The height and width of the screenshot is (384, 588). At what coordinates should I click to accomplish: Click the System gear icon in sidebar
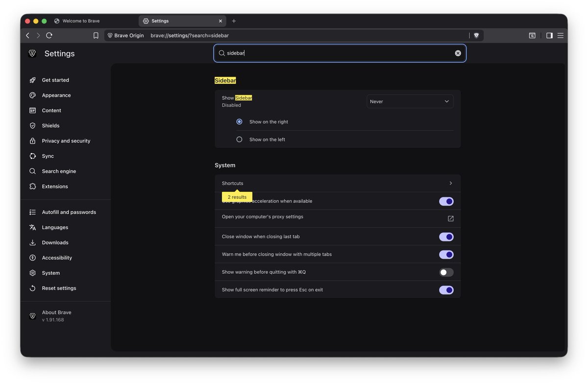[x=32, y=273]
